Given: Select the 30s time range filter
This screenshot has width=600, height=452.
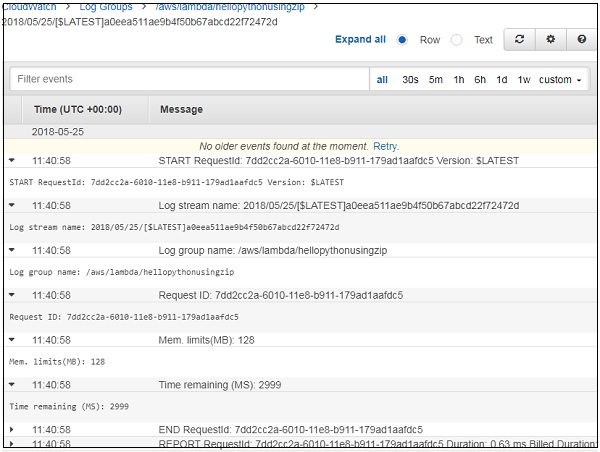Looking at the screenshot, I should pos(410,80).
